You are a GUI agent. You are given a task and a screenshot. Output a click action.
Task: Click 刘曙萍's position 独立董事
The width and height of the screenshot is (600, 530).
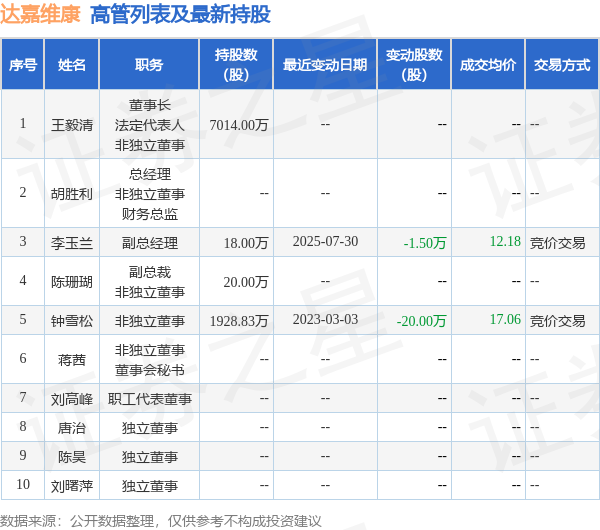[x=150, y=486]
